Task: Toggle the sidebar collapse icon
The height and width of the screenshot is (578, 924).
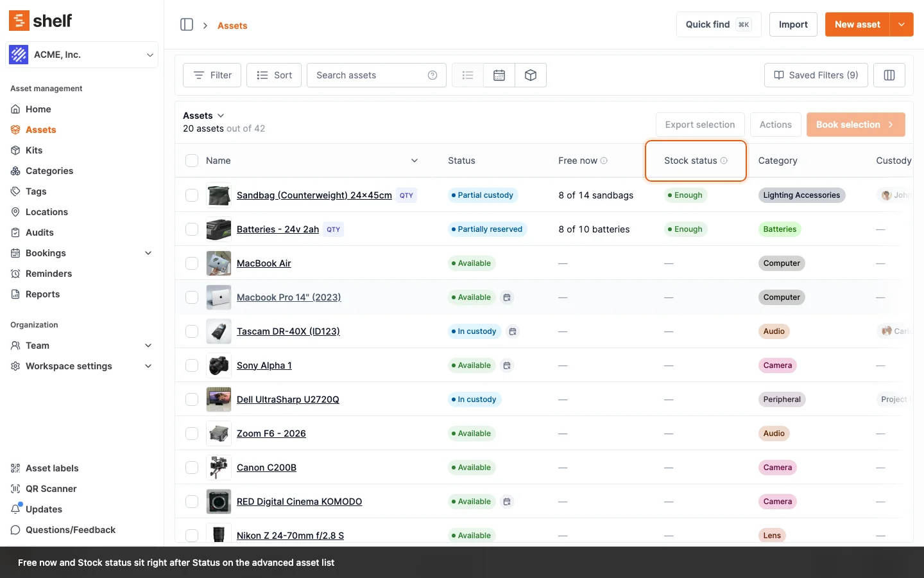Action: pos(187,24)
